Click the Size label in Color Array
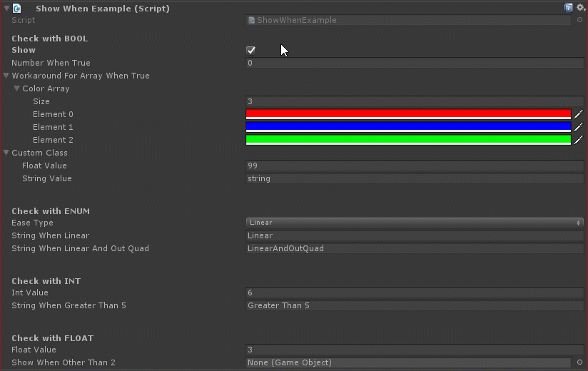The image size is (588, 371). tap(41, 101)
